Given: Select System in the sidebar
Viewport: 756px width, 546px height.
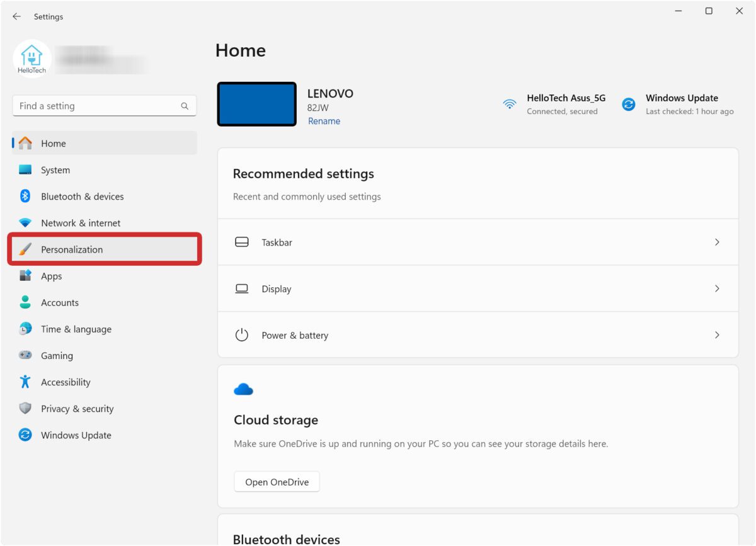Looking at the screenshot, I should click(x=55, y=170).
